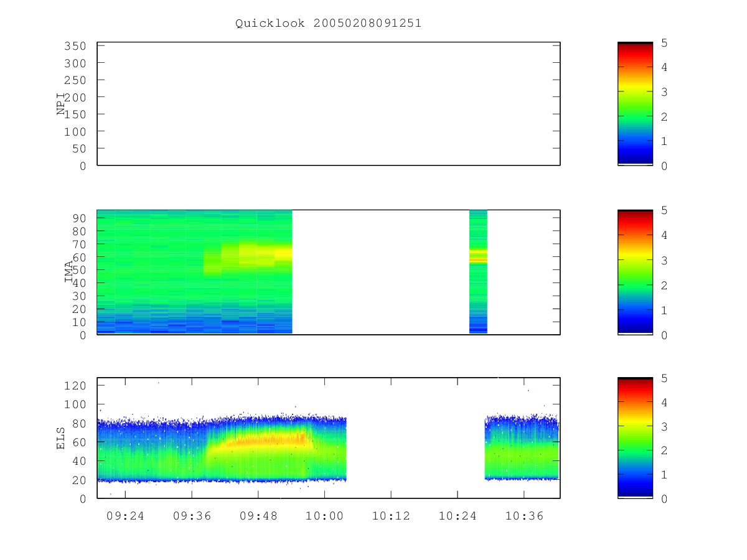Select tick label 90 on IMA axis
The height and width of the screenshot is (560, 747).
tap(78, 218)
